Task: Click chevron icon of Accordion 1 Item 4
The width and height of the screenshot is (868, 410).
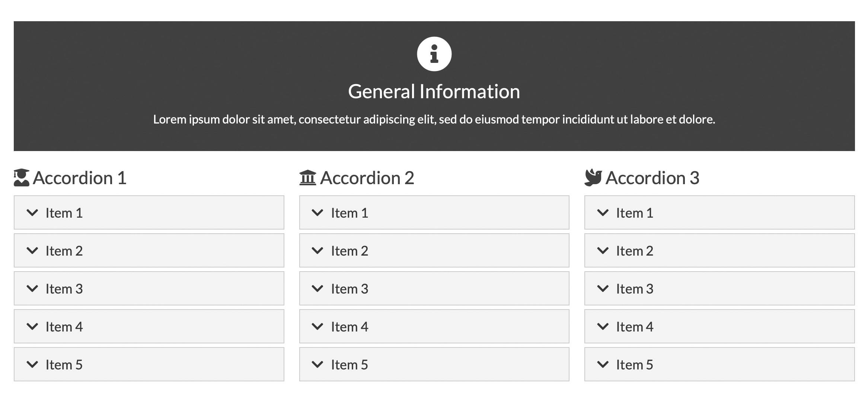Action: (32, 327)
